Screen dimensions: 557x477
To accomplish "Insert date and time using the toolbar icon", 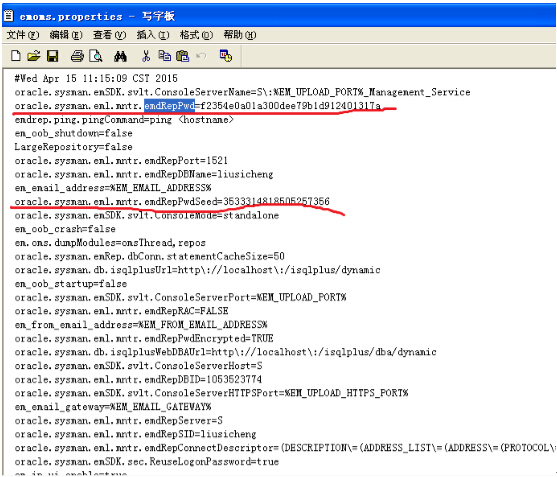I will 226,56.
